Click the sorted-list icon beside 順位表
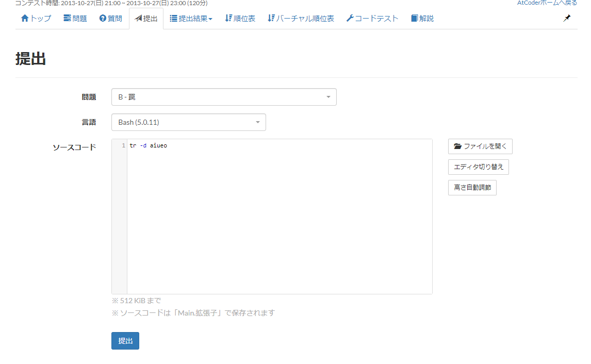The image size is (591, 364). coord(227,18)
